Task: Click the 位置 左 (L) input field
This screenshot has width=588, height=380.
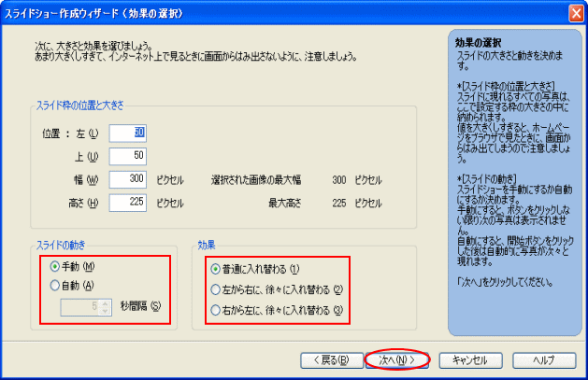Action: tap(128, 134)
